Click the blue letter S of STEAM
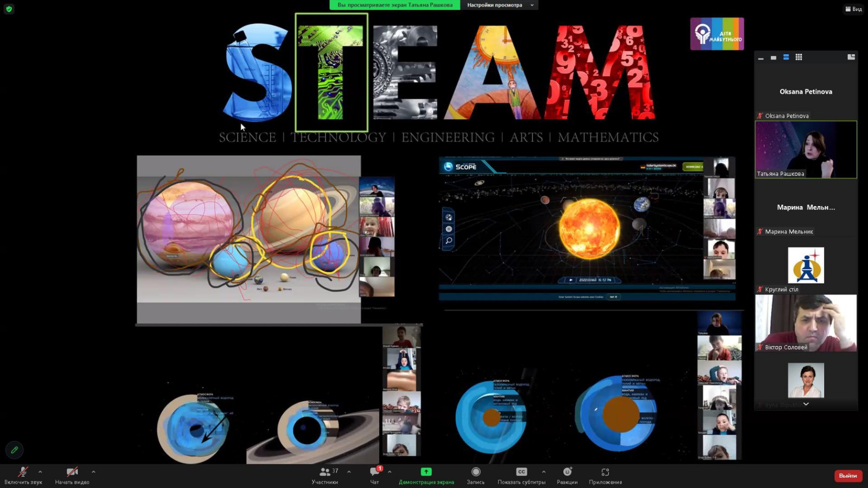The width and height of the screenshot is (868, 488). pyautogui.click(x=258, y=73)
